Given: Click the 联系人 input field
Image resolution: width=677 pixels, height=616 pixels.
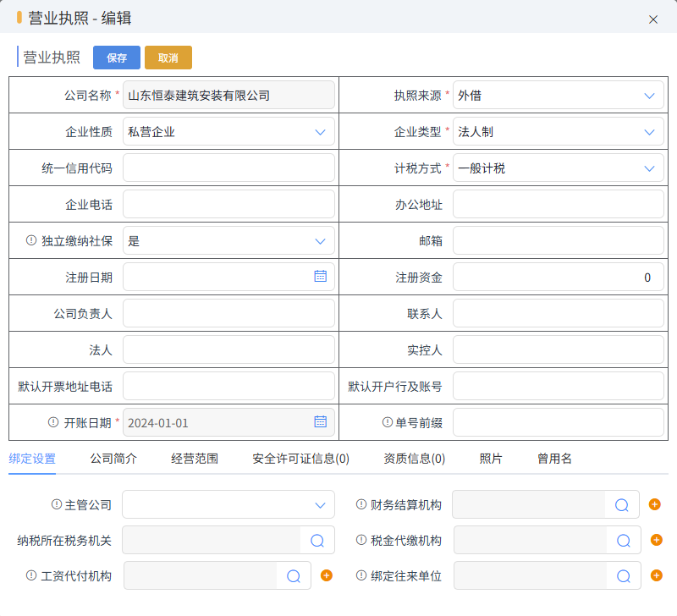Looking at the screenshot, I should 558,313.
